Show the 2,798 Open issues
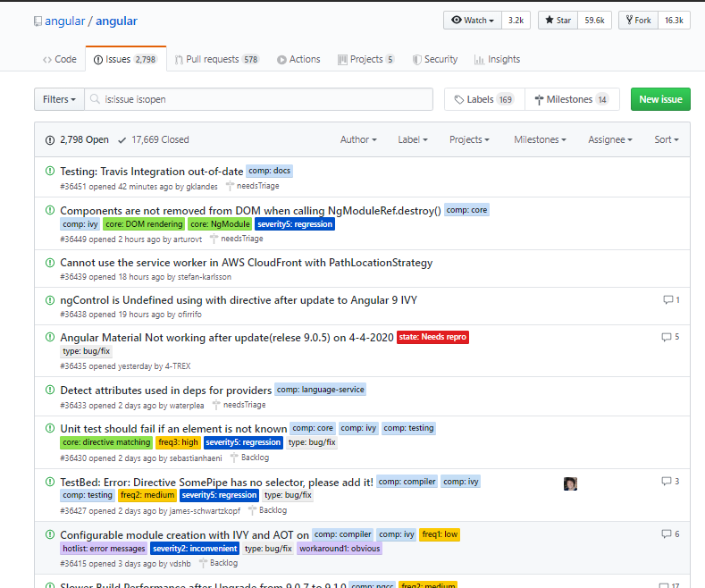 coord(77,139)
